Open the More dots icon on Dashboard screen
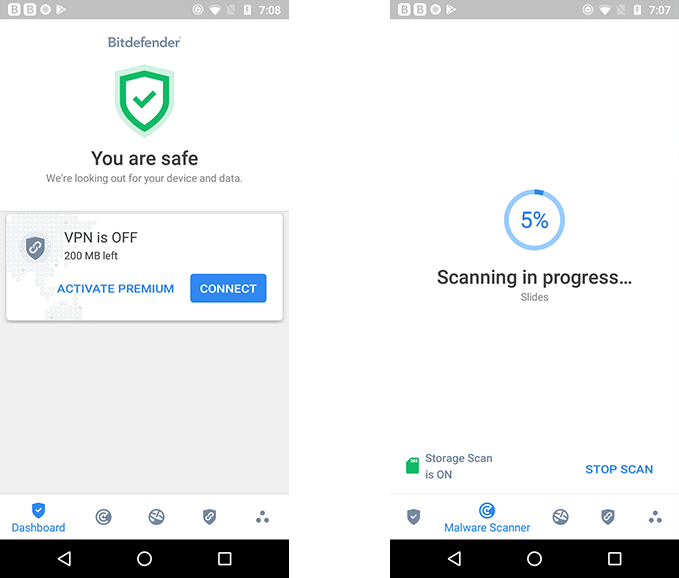This screenshot has height=578, width=679. pyautogui.click(x=262, y=517)
